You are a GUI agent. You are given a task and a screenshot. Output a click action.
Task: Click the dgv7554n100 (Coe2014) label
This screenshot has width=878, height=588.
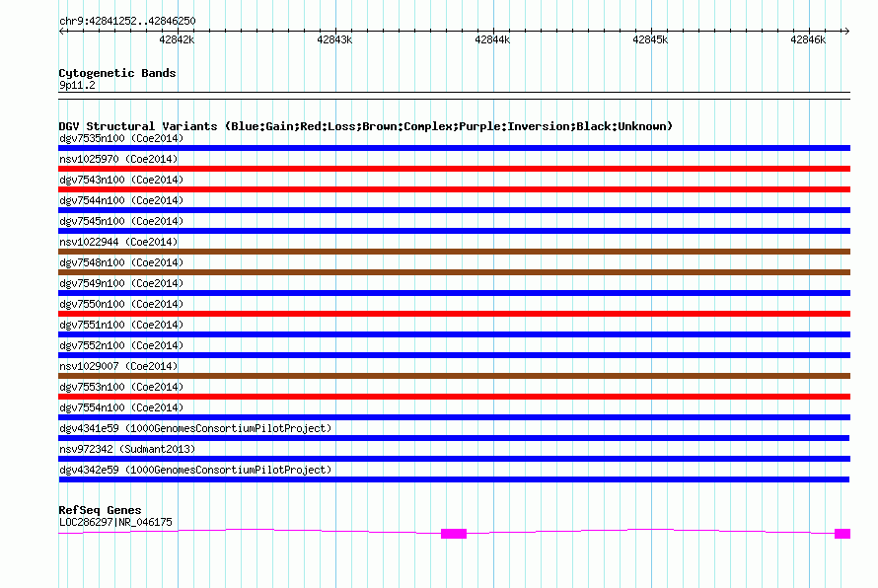(x=121, y=407)
